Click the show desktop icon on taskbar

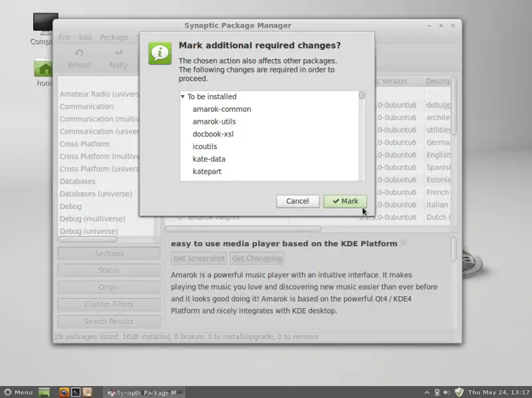click(x=44, y=392)
